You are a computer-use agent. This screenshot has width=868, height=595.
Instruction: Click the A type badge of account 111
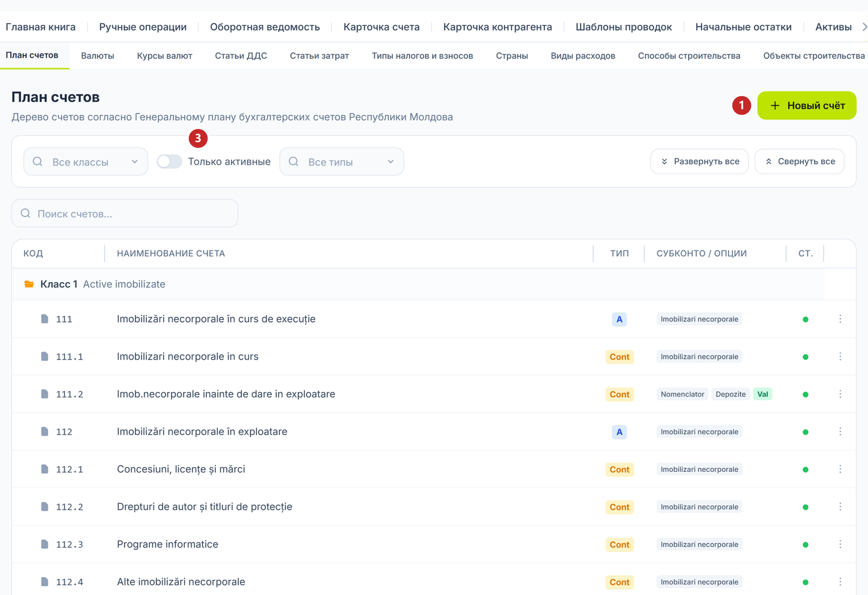point(619,319)
